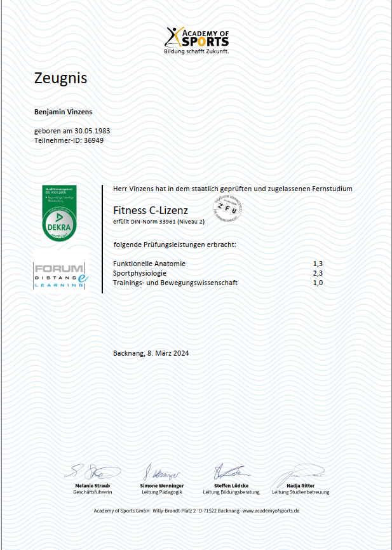
Task: Click the green DEKRA certification seal
Action: pyautogui.click(x=59, y=213)
